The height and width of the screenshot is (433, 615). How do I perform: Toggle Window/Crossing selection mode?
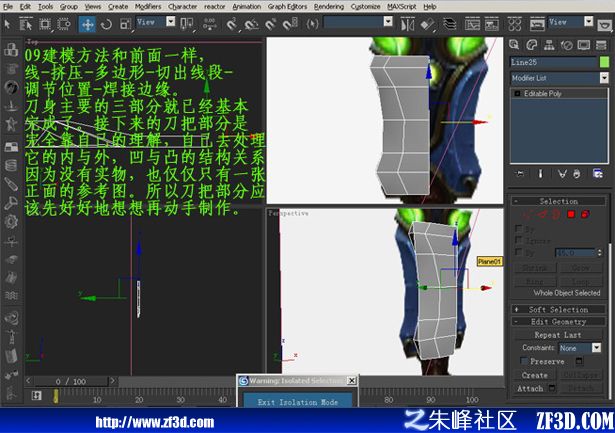64,24
